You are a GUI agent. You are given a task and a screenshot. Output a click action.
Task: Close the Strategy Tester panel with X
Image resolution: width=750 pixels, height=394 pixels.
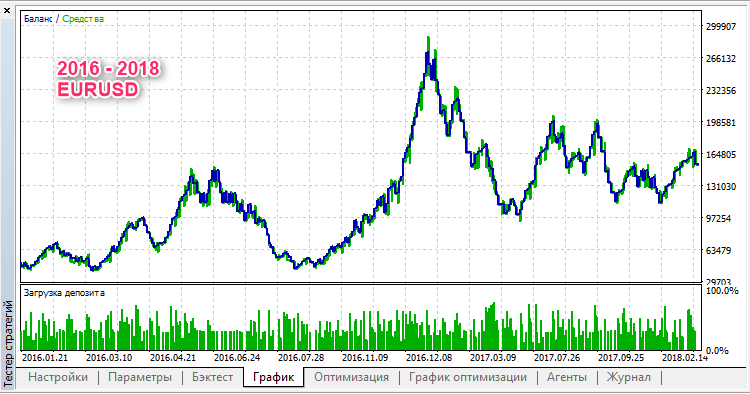(x=7, y=10)
